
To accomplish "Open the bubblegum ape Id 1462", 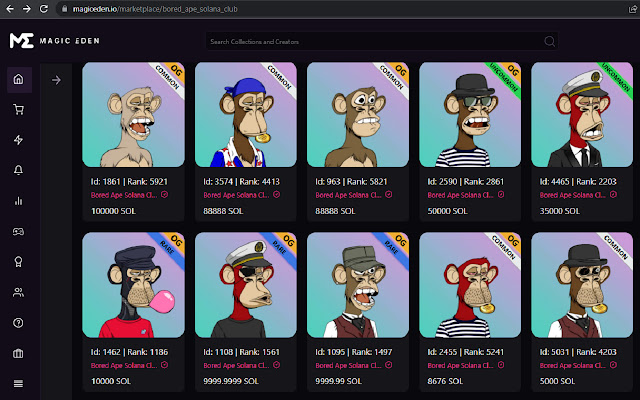I will pos(133,285).
